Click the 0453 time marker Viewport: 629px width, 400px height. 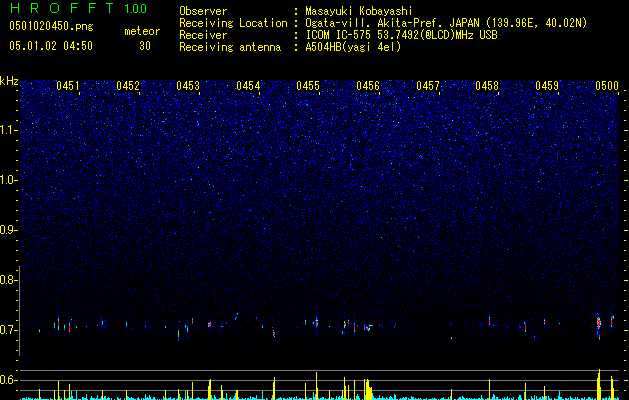[x=188, y=86]
